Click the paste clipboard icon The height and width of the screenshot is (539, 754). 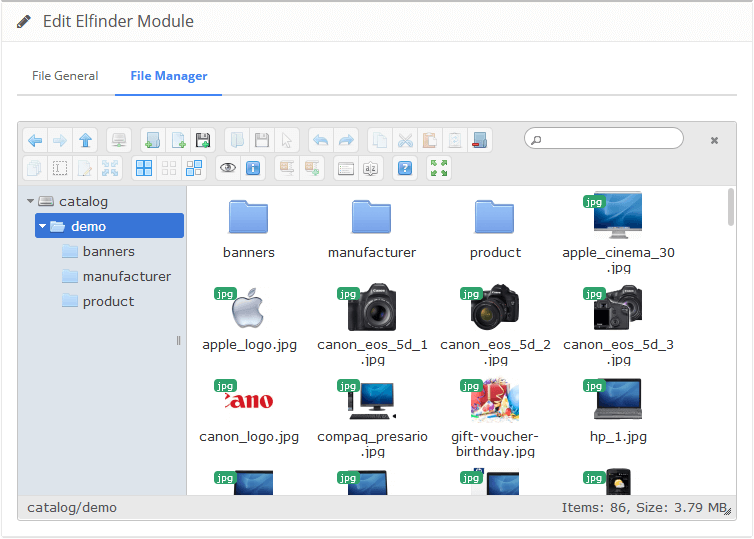pyautogui.click(x=430, y=140)
